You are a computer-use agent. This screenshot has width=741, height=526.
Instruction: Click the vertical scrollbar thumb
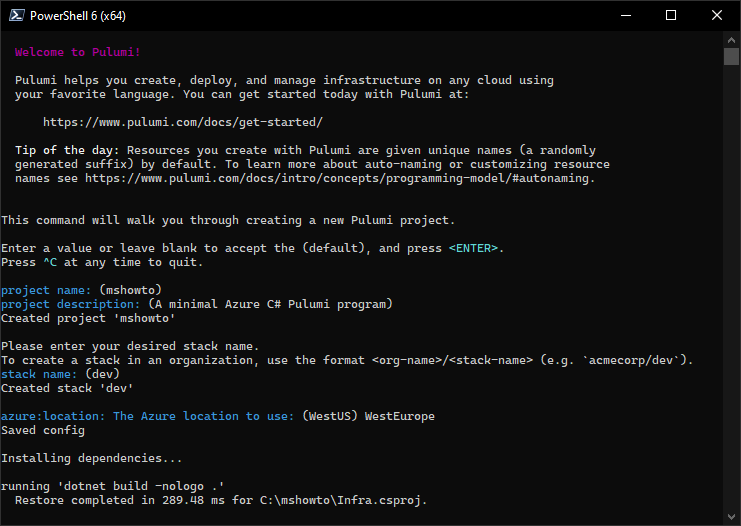click(732, 56)
